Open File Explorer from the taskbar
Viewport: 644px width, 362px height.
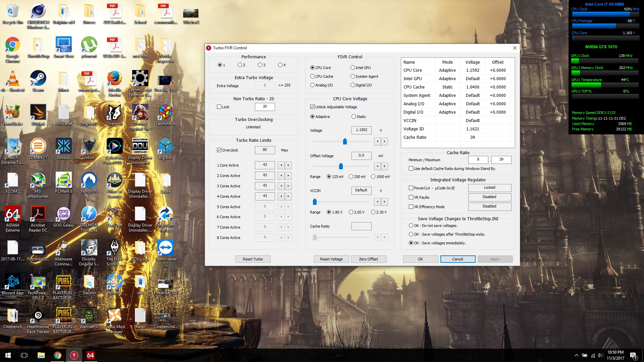pyautogui.click(x=41, y=355)
